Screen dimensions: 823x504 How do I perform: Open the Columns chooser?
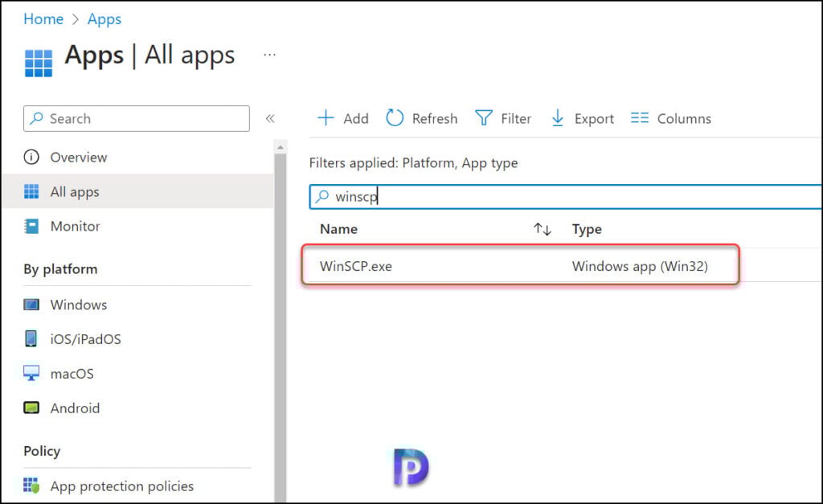point(671,119)
